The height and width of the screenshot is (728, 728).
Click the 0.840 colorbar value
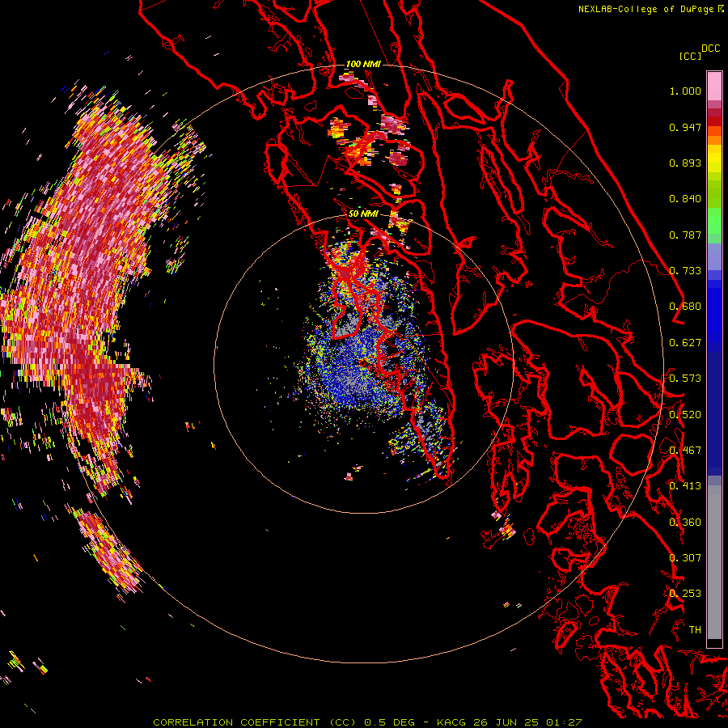(685, 199)
